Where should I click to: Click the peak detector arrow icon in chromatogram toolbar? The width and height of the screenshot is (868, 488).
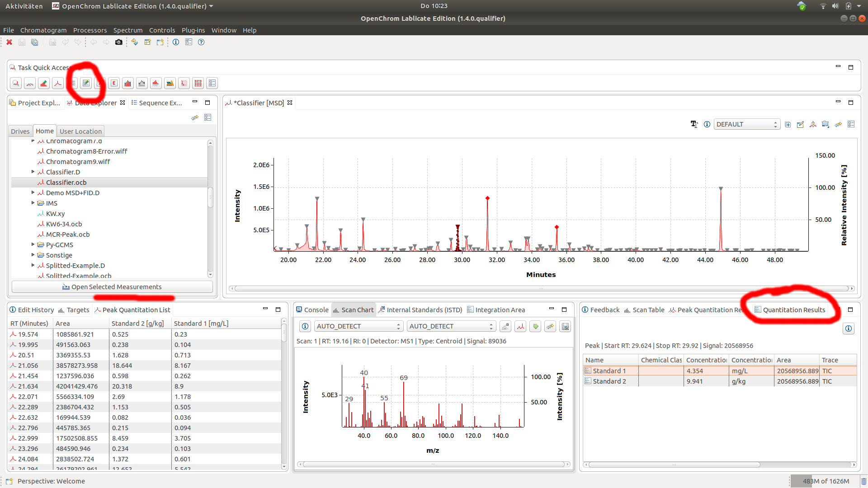[813, 124]
